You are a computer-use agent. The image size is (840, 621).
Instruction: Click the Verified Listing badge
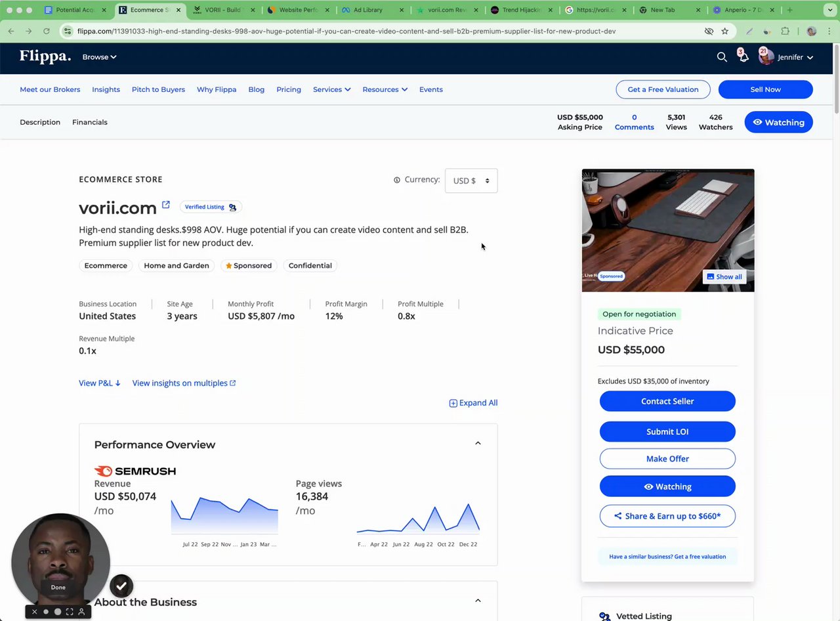point(210,207)
